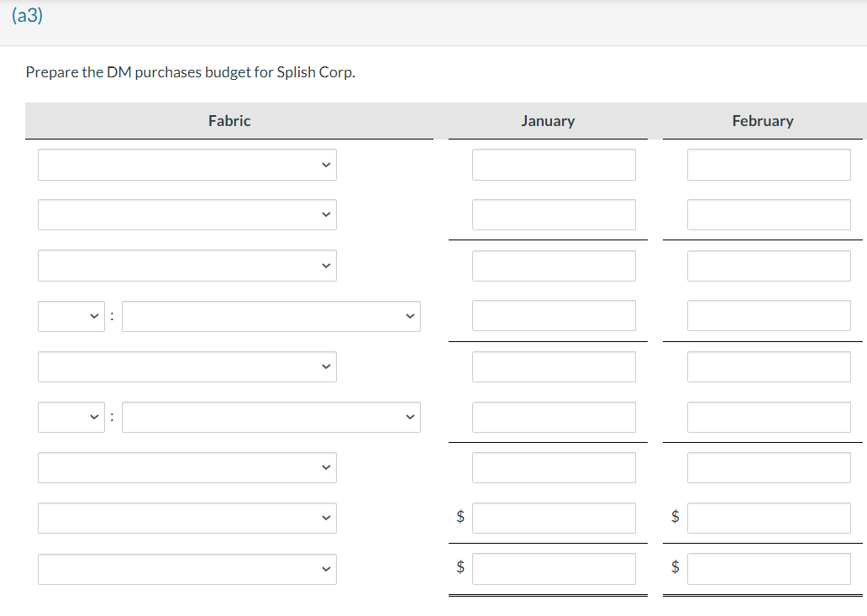Click the first January input field

554,165
